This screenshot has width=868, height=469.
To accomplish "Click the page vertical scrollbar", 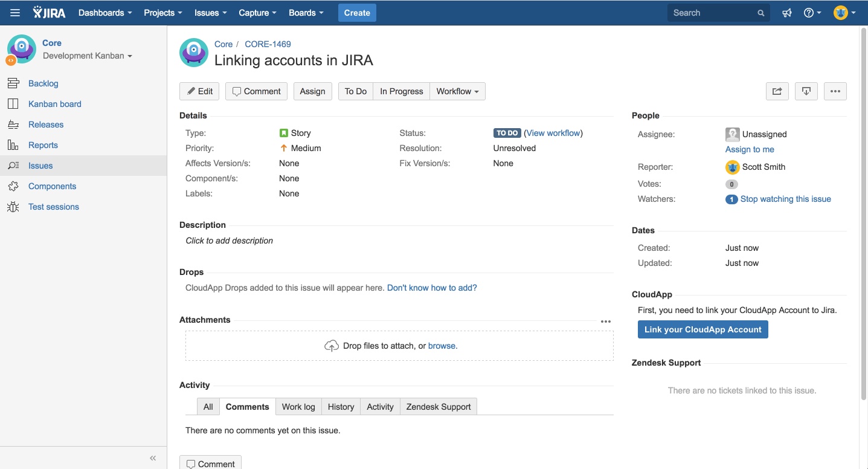I will (x=864, y=213).
